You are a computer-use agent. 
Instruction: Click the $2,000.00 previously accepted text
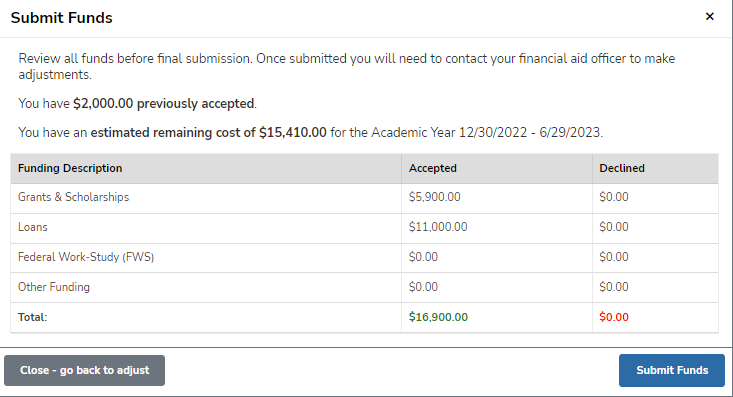pyautogui.click(x=164, y=103)
